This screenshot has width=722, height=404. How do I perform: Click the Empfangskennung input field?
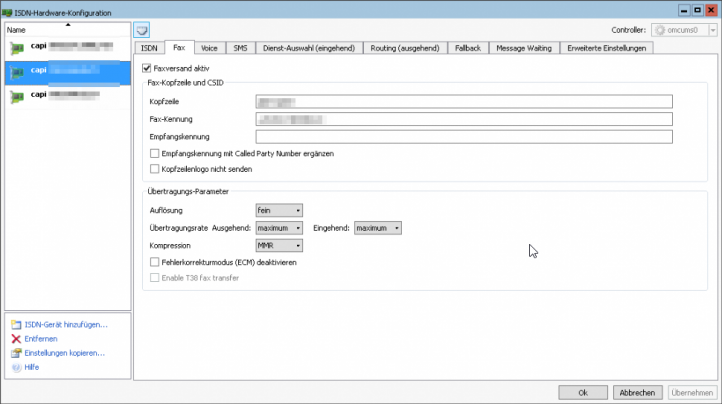[464, 136]
